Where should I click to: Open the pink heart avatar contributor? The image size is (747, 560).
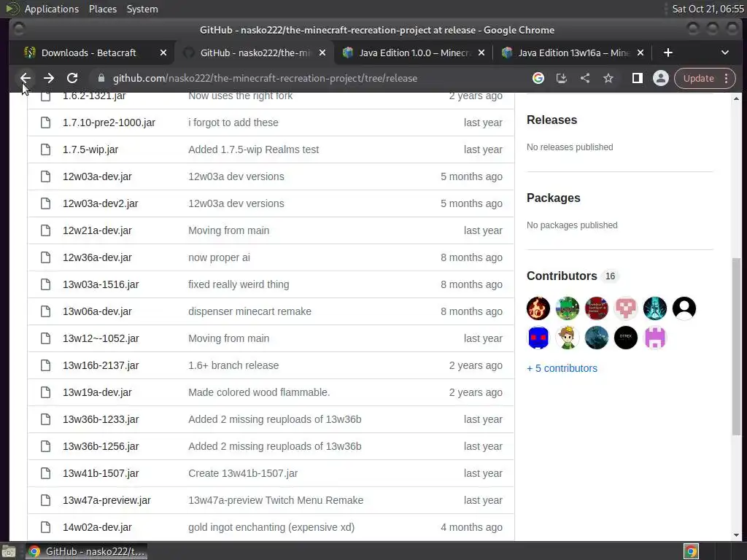click(x=625, y=308)
